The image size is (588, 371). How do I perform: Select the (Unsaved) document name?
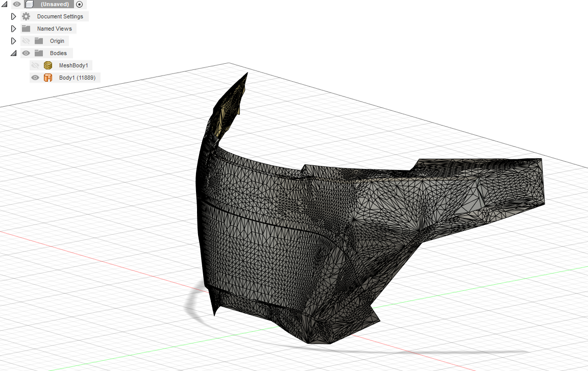tap(55, 4)
